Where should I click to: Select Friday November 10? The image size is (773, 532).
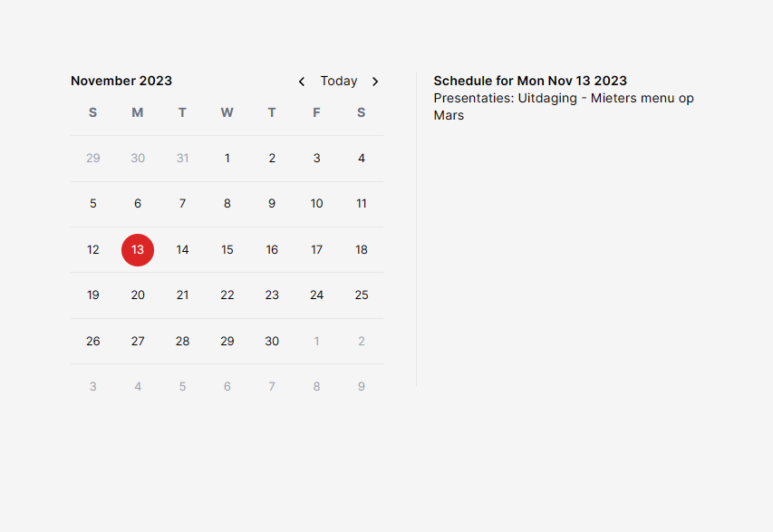pyautogui.click(x=316, y=204)
